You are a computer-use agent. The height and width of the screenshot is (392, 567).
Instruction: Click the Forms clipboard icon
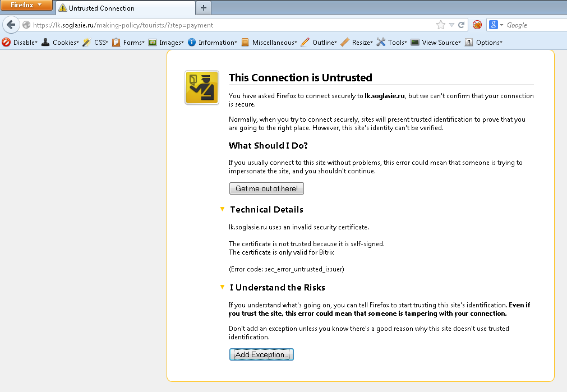pos(116,42)
